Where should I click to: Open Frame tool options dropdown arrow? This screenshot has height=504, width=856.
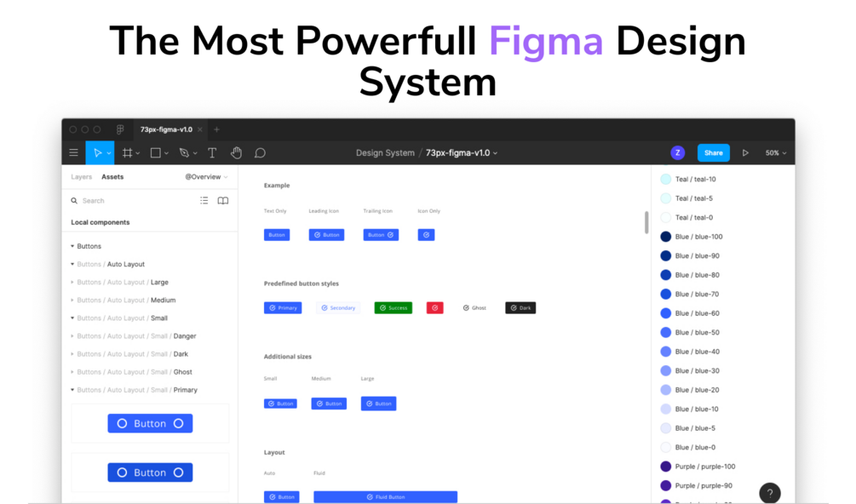click(138, 153)
